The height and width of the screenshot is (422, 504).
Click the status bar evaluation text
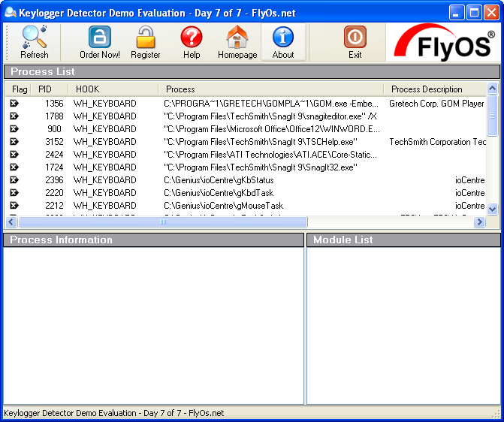[113, 413]
